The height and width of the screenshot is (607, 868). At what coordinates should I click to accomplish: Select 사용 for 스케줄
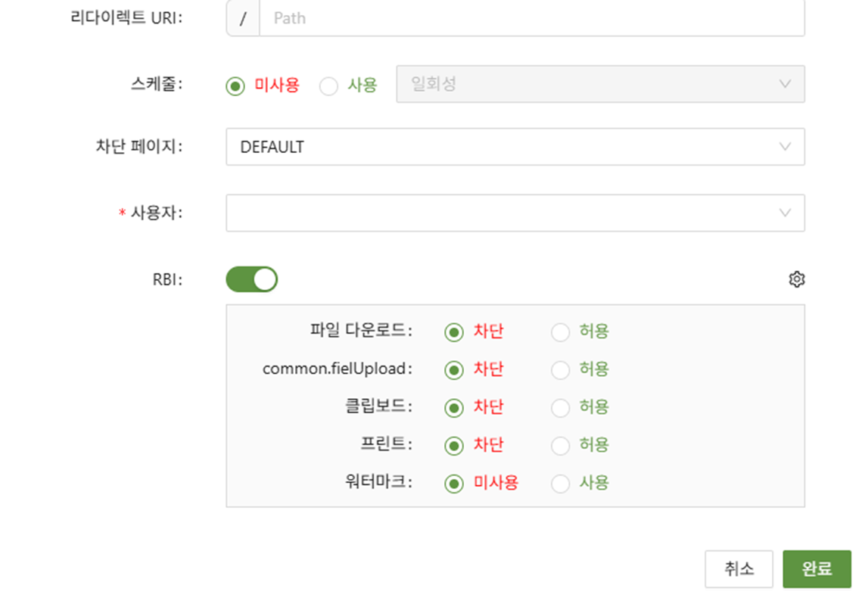tap(329, 86)
